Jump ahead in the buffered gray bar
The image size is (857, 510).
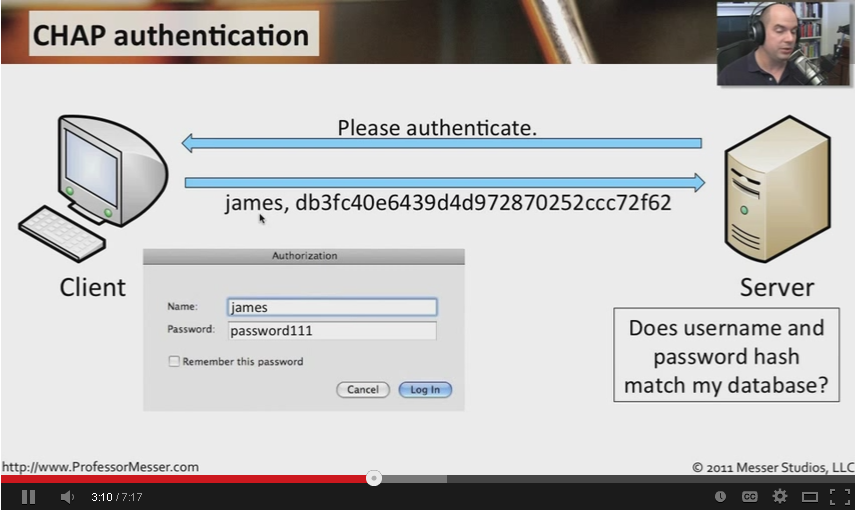coord(414,479)
